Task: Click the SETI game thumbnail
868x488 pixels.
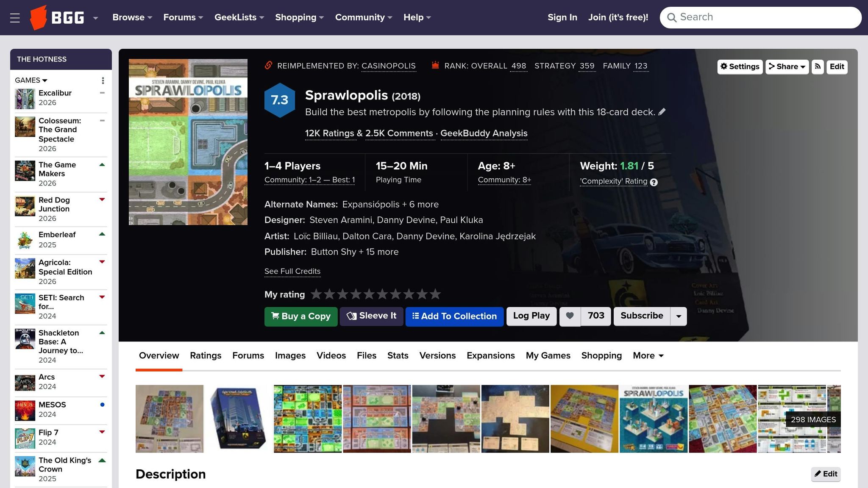Action: (25, 304)
